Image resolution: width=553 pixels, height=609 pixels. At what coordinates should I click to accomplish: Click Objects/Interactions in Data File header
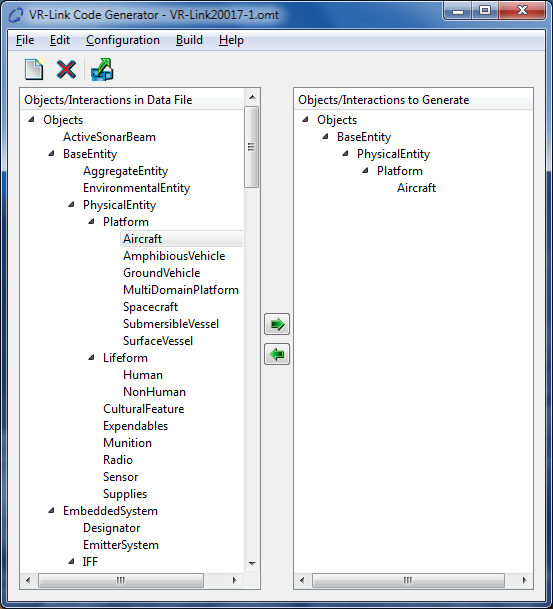132,100
